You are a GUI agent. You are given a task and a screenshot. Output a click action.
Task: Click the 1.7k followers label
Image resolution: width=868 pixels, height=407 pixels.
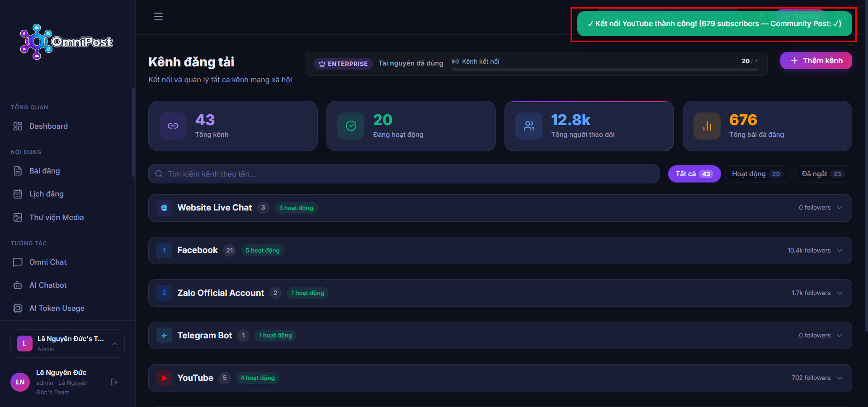(811, 293)
